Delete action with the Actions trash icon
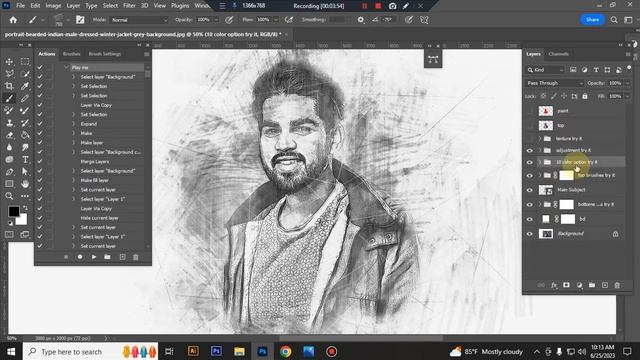Screen dimensions: 640x360 (x=136, y=257)
